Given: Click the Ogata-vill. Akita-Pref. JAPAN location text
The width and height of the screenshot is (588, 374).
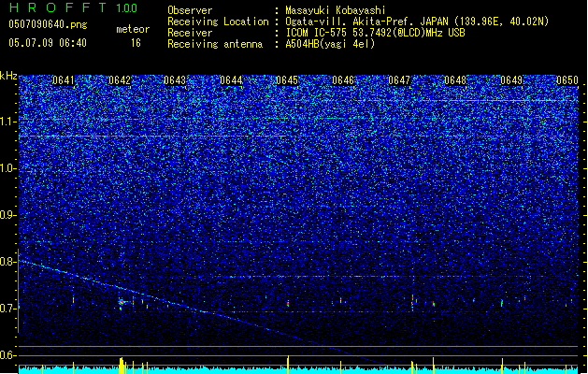Looking at the screenshot, I should tap(366, 22).
